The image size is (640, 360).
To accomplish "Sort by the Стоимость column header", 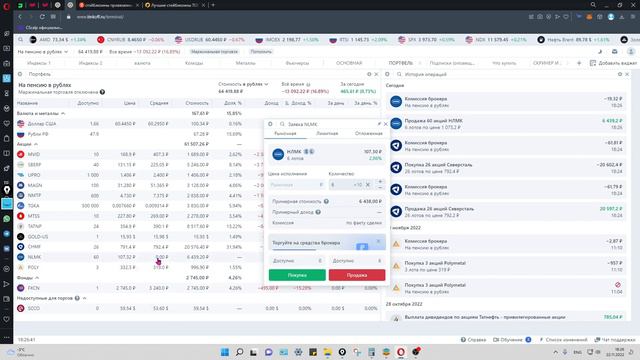I will pyautogui.click(x=197, y=103).
